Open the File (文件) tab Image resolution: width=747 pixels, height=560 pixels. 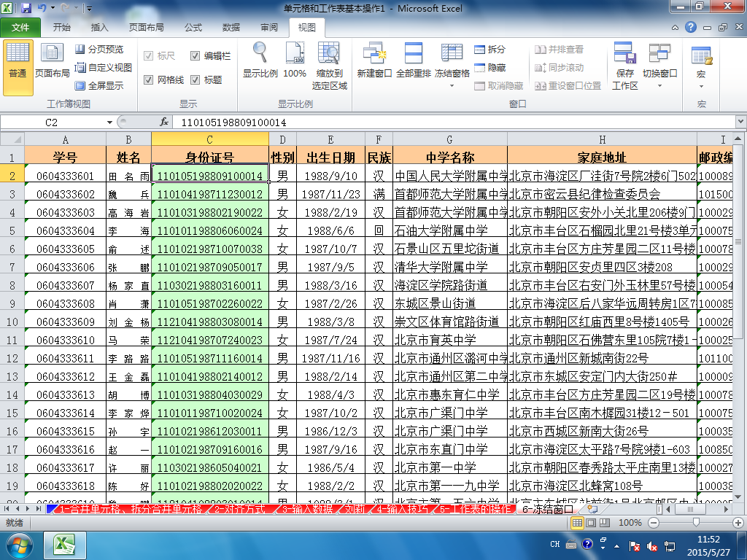[20, 28]
